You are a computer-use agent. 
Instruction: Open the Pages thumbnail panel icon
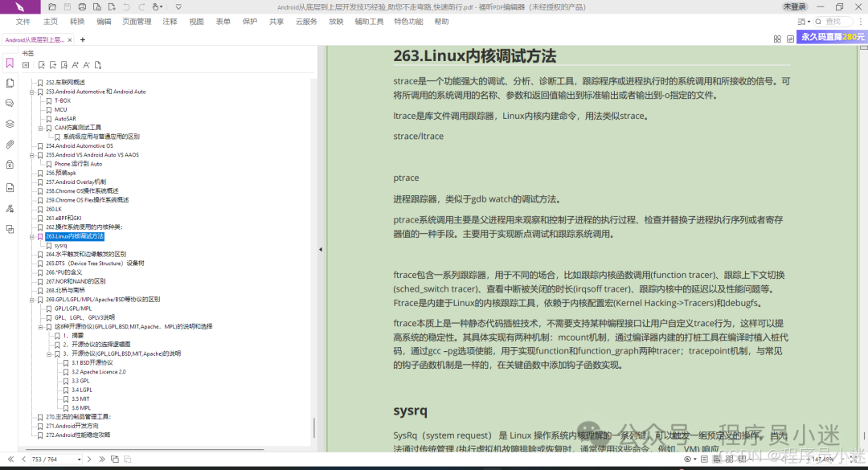[x=10, y=83]
